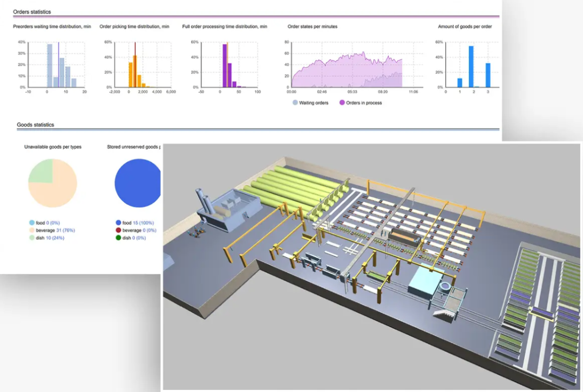Click the Amount of goods per order bar chart
Viewport: 583px width, 392px height.
pos(472,65)
